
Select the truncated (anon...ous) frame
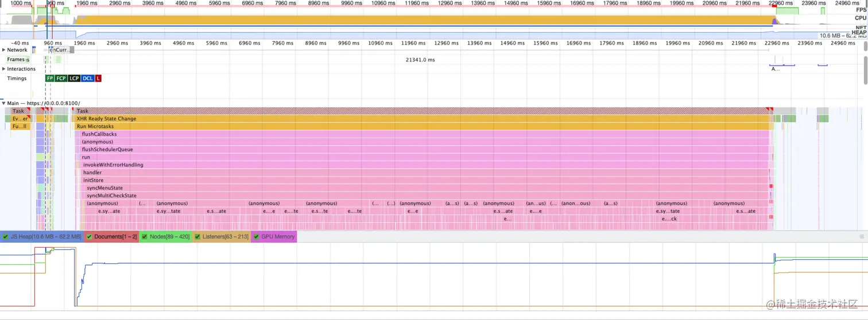tap(576, 204)
